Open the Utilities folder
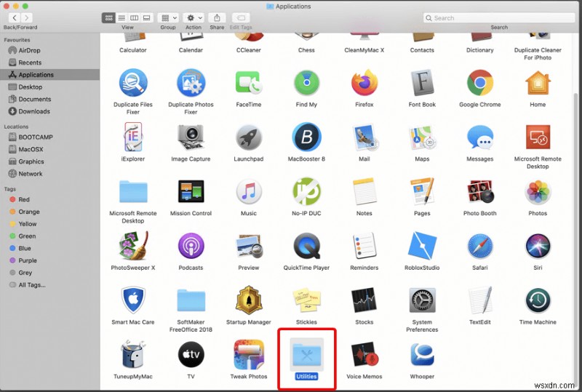Screen dimensions: 582x392 (306, 354)
